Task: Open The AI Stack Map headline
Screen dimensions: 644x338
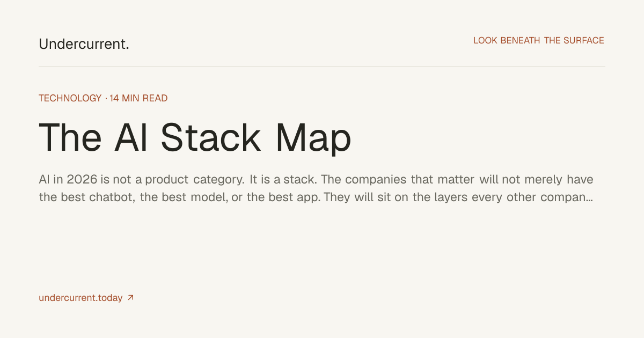Action: 195,137
